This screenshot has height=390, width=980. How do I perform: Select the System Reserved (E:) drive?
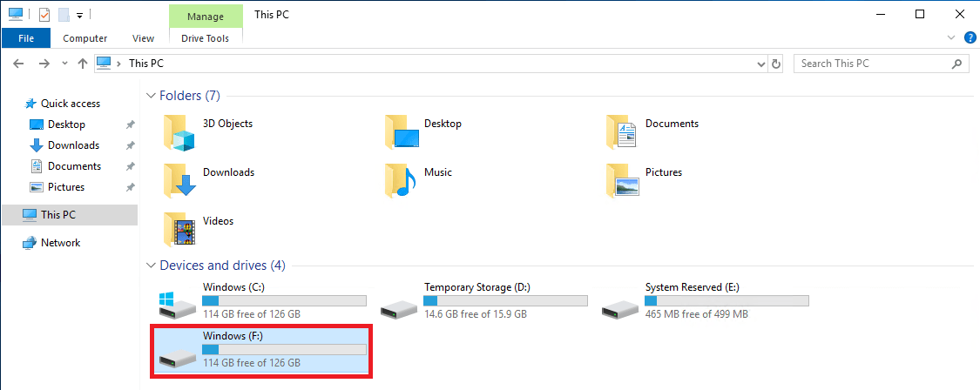tap(705, 300)
